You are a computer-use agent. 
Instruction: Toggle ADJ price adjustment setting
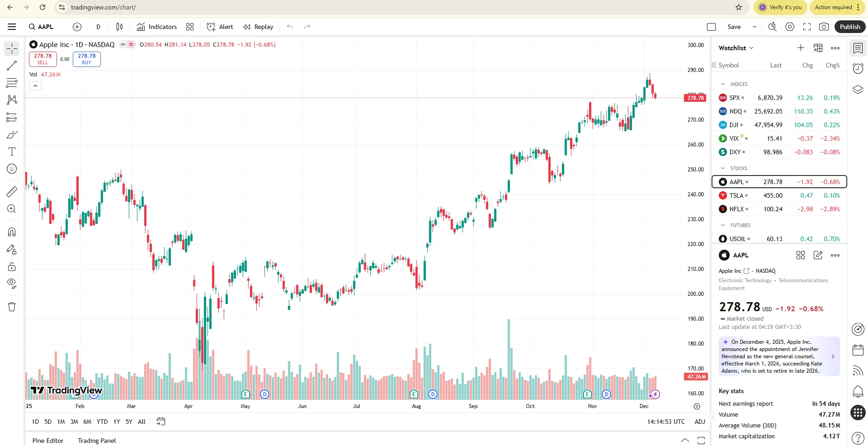coord(699,422)
